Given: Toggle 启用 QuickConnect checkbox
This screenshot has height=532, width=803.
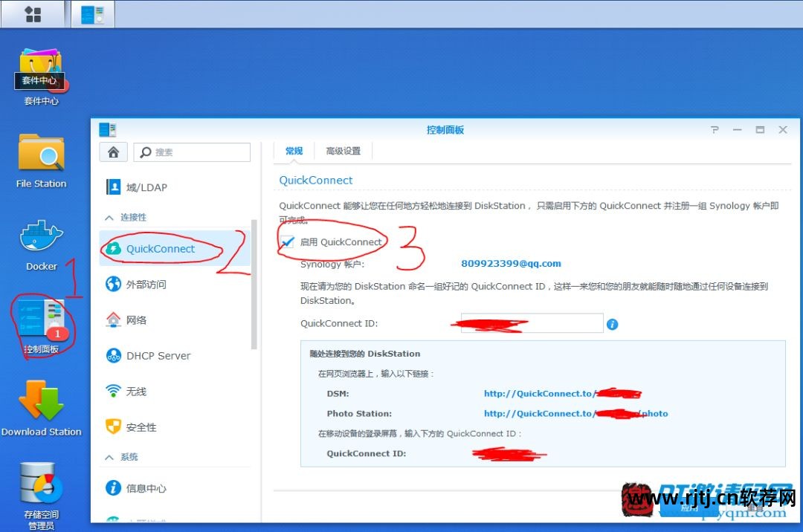Looking at the screenshot, I should pos(287,242).
